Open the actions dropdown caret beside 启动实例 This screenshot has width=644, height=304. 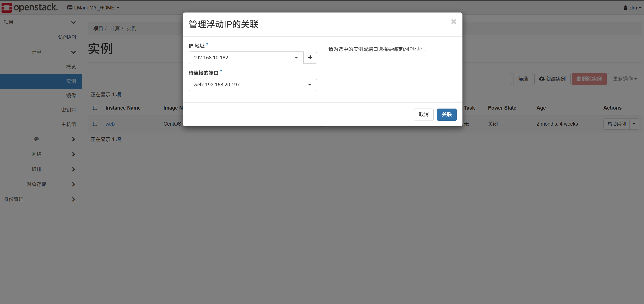pyautogui.click(x=634, y=124)
